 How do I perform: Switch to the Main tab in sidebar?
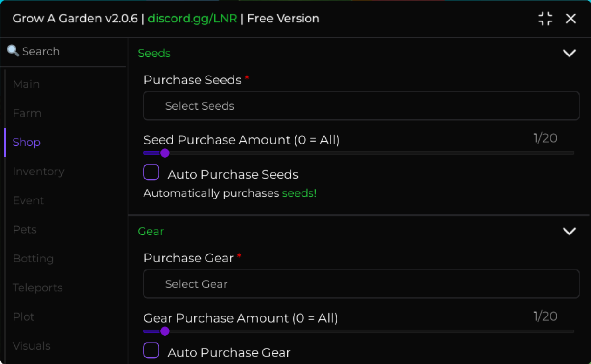(26, 84)
